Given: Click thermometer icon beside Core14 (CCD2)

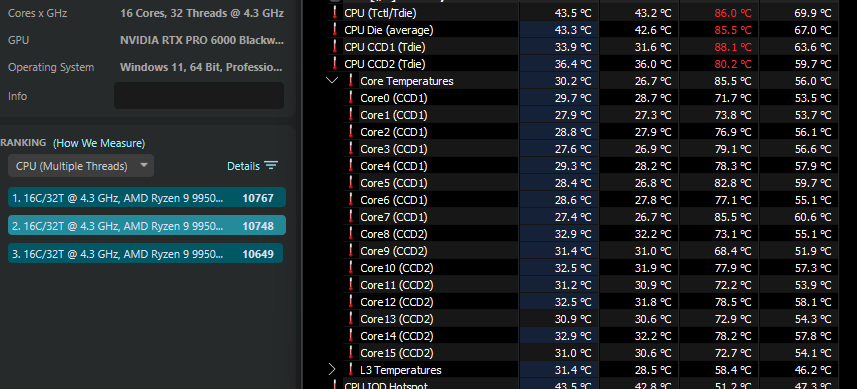Looking at the screenshot, I should [351, 335].
